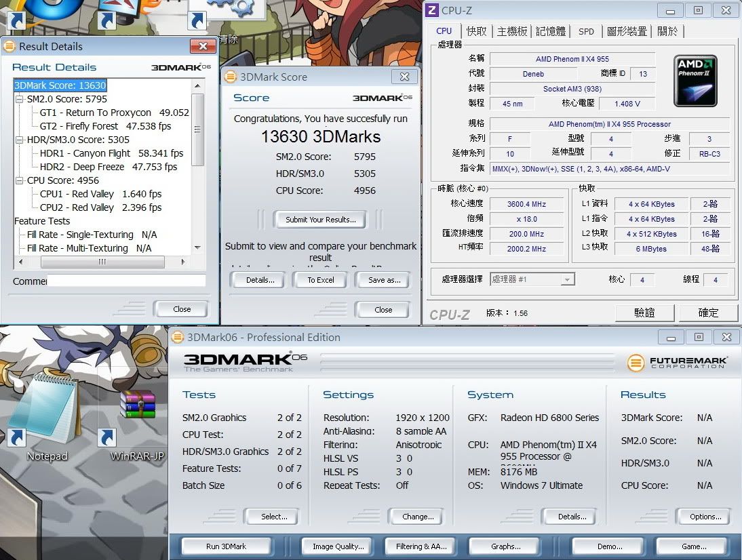Collapse the SM2.0 Score tree node
Screen dimensions: 742x560
click(x=20, y=100)
